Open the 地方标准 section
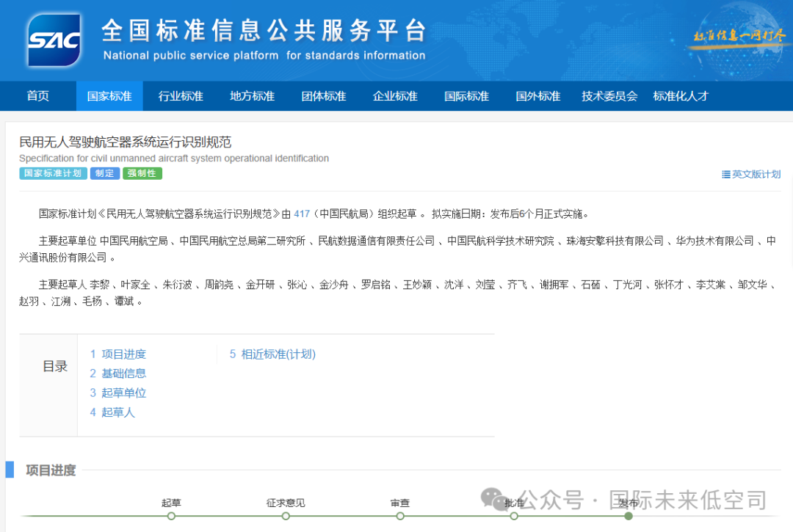 tap(251, 95)
